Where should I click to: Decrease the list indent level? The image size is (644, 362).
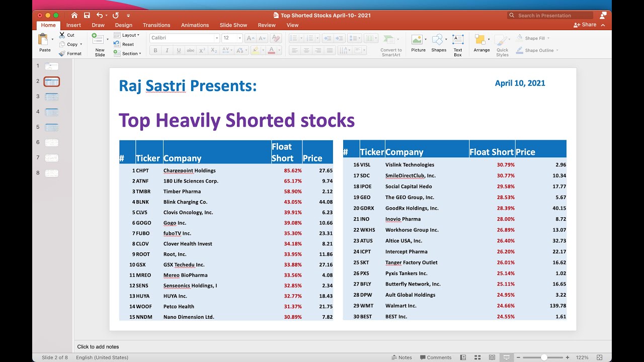click(328, 38)
